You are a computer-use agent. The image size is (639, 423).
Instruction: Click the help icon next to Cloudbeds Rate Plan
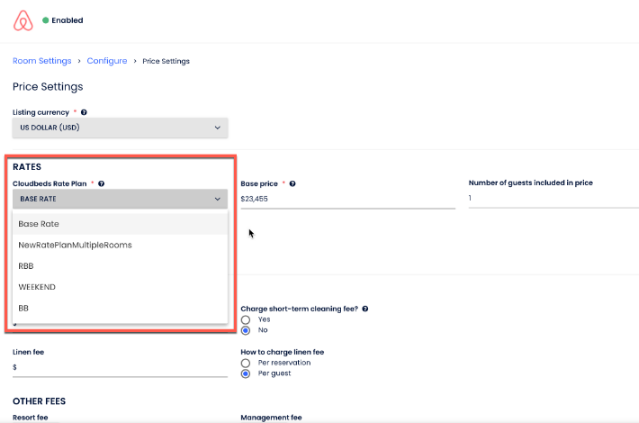click(x=102, y=184)
